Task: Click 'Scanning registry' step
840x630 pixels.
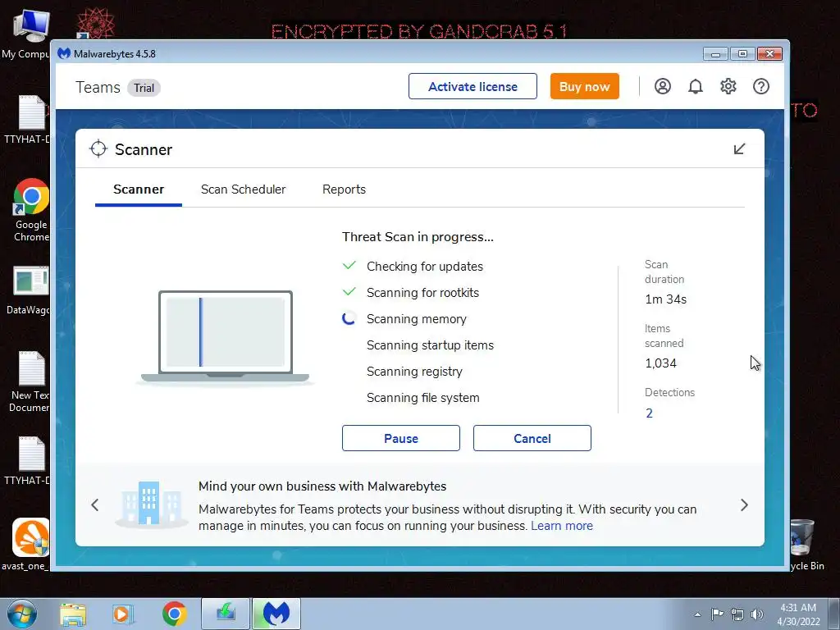Action: 414,372
